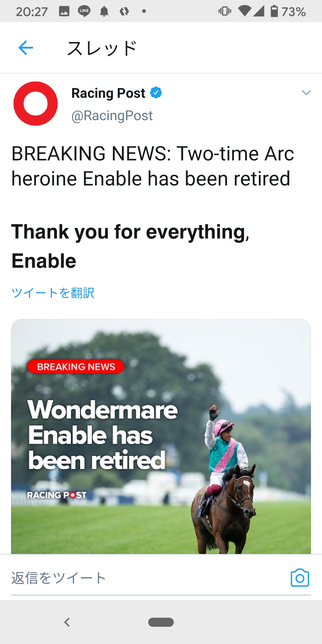Tap the battery icon showing 73%
The height and width of the screenshot is (644, 322).
[x=274, y=11]
